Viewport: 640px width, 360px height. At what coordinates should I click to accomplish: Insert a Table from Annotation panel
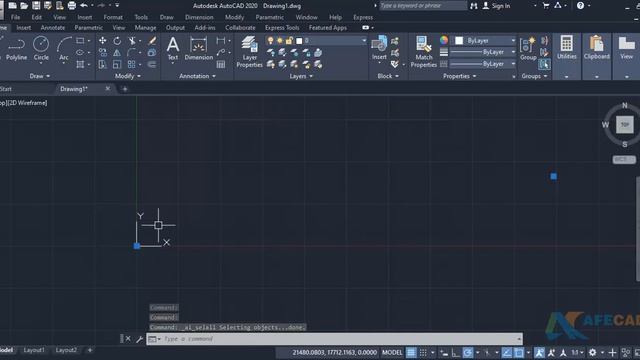click(x=221, y=64)
